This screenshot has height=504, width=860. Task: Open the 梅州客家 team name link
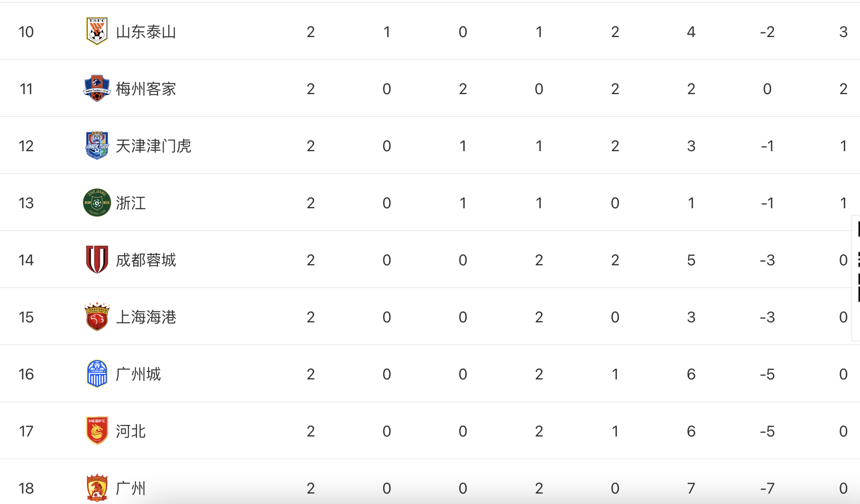(146, 89)
